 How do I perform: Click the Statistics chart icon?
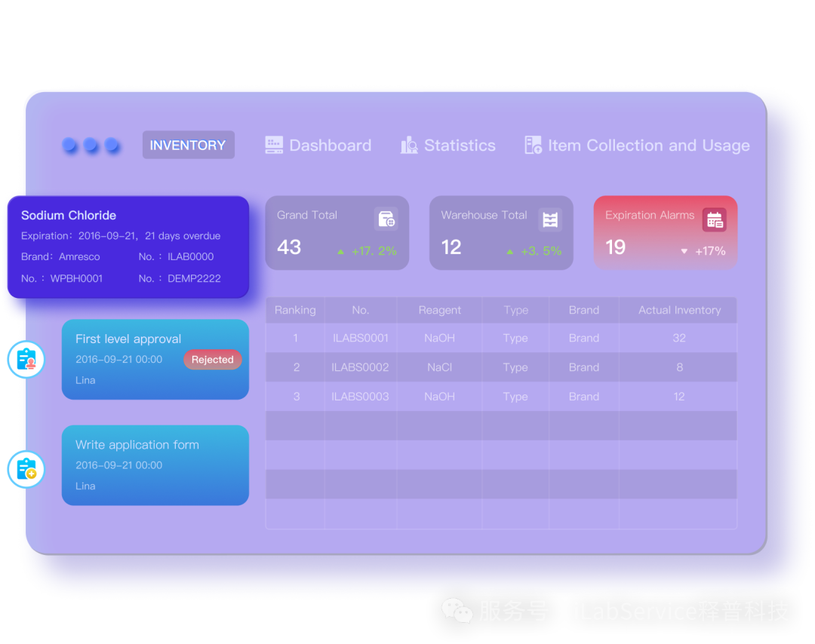point(409,146)
